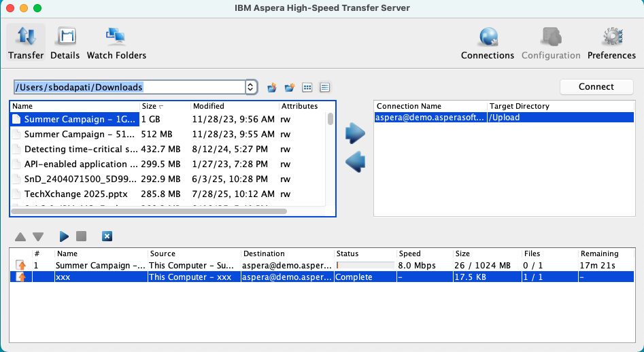Click the Speed column header

pyautogui.click(x=424, y=253)
